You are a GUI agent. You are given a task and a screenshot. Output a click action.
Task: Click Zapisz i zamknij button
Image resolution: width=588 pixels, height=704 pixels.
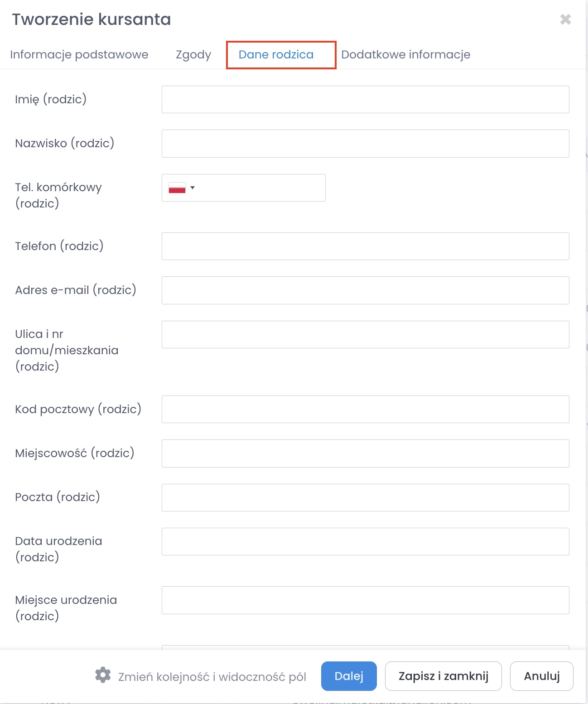click(x=443, y=676)
